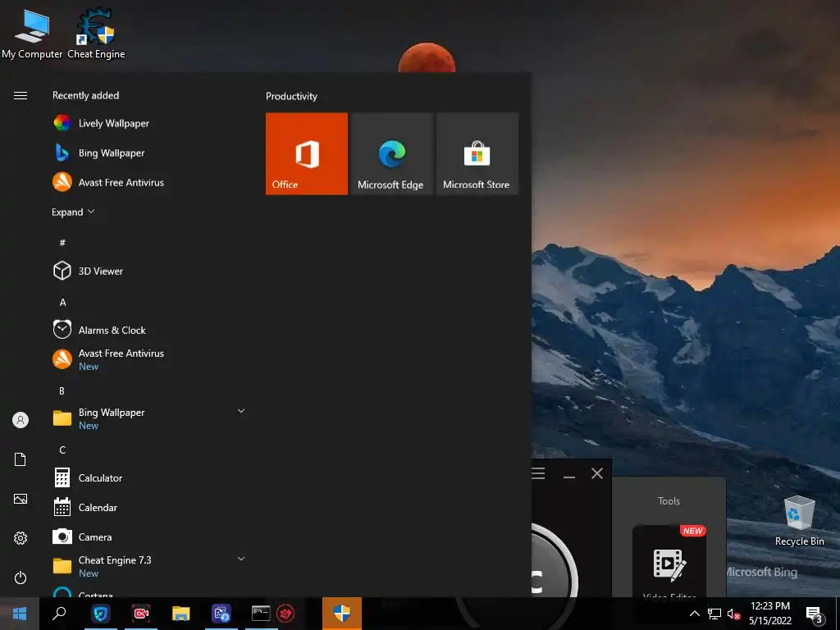The height and width of the screenshot is (630, 840).
Task: Open the clock showing 12:23 PM
Action: point(769,614)
